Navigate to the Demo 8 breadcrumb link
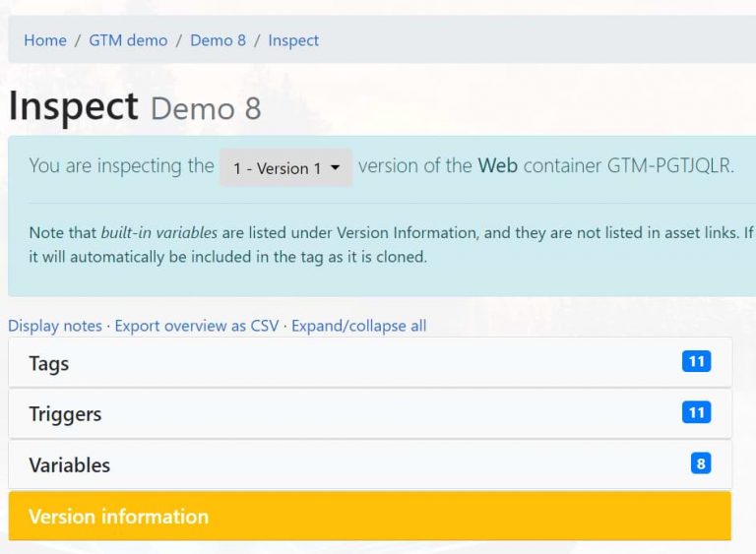756x554 pixels. (x=218, y=40)
